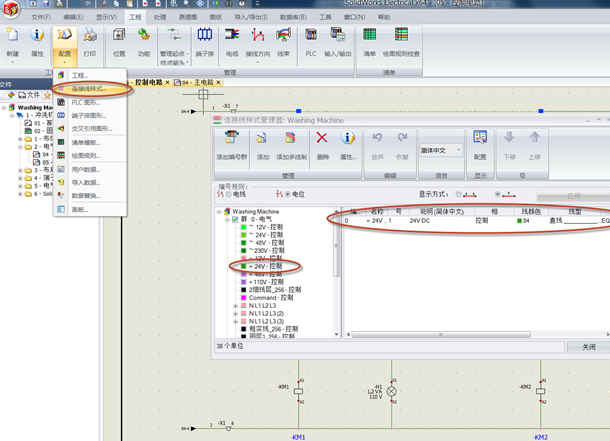This screenshot has width=610, height=441.
Task: Open the 文件(F) menu
Action: pos(41,17)
